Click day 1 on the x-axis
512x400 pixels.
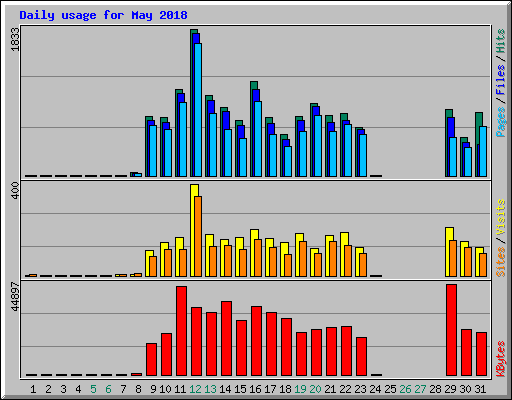33,389
